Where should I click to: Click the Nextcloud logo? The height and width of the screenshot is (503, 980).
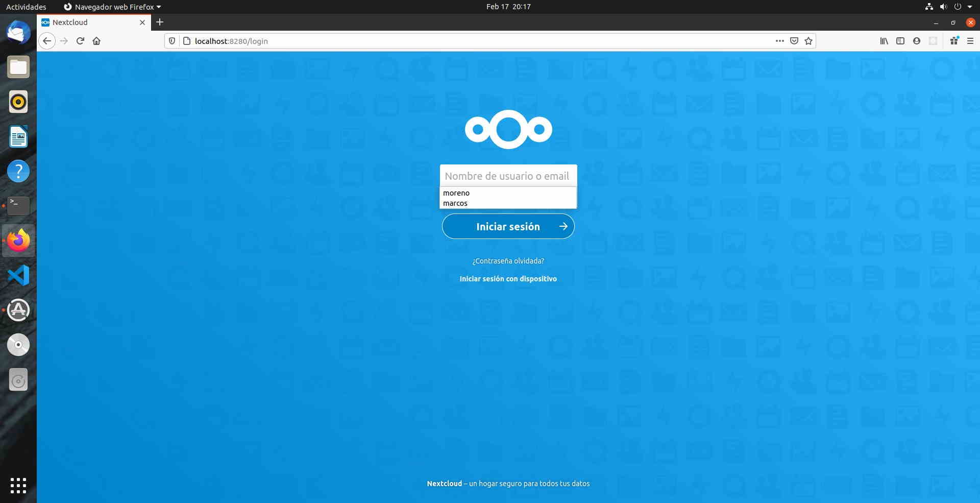point(508,129)
